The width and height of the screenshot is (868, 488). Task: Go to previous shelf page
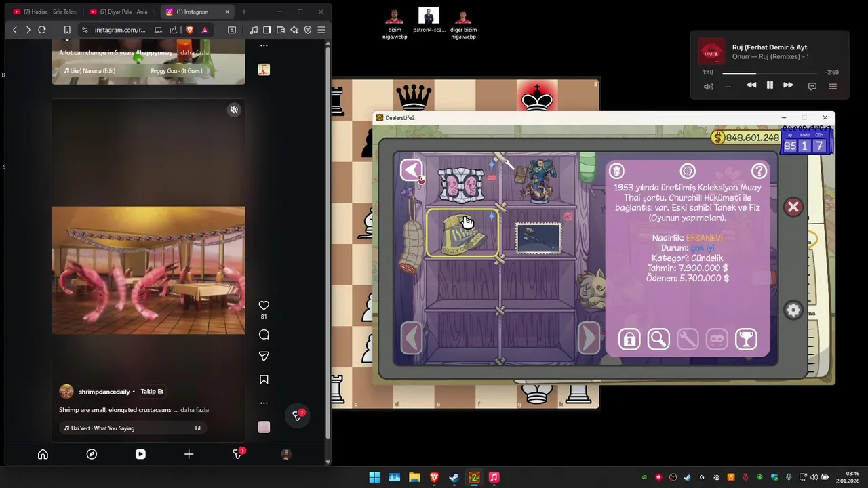[x=412, y=338]
